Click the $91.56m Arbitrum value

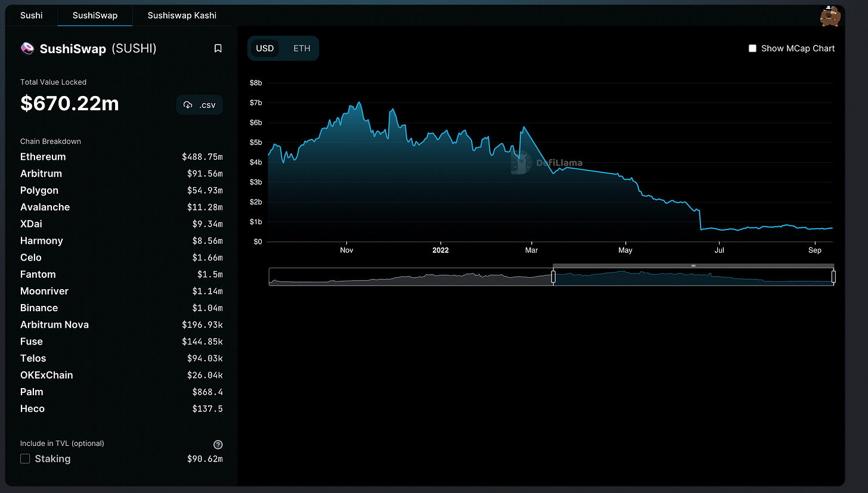[204, 173]
